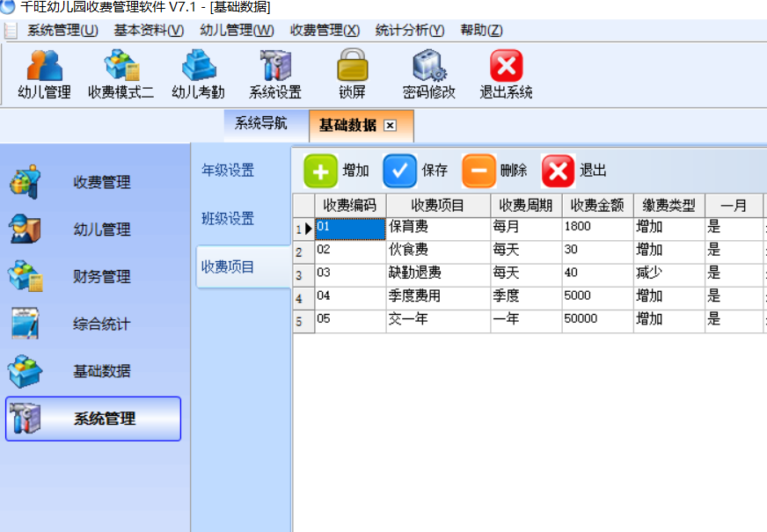Select 幼儿管理 icon in left sidebar
The height and width of the screenshot is (532, 767).
tap(25, 229)
